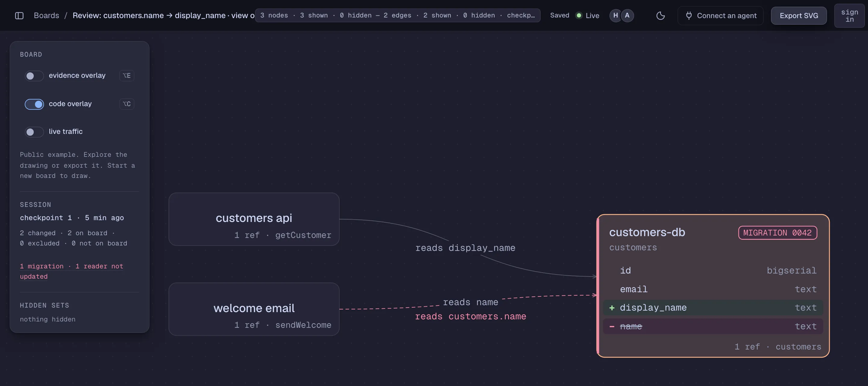This screenshot has height=386, width=868.
Task: Click the MIGRATION 0042 badge
Action: pyautogui.click(x=777, y=233)
